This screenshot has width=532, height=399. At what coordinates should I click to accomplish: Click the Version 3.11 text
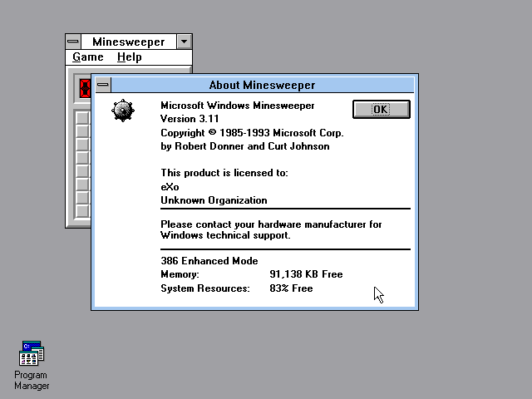click(190, 119)
